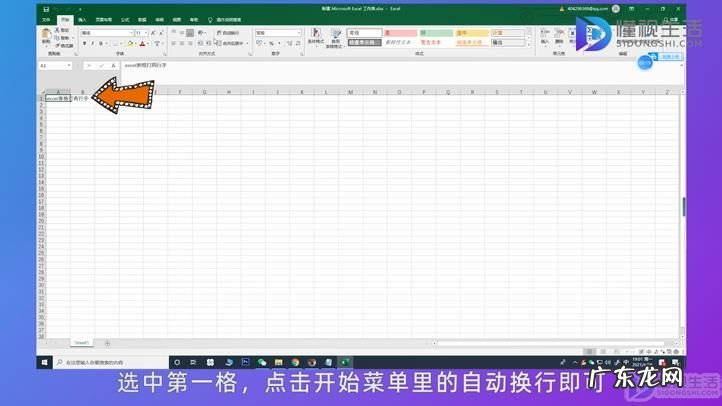Image resolution: width=722 pixels, height=406 pixels.
Task: Decrease the cell indent
Action: pyautogui.click(x=201, y=43)
